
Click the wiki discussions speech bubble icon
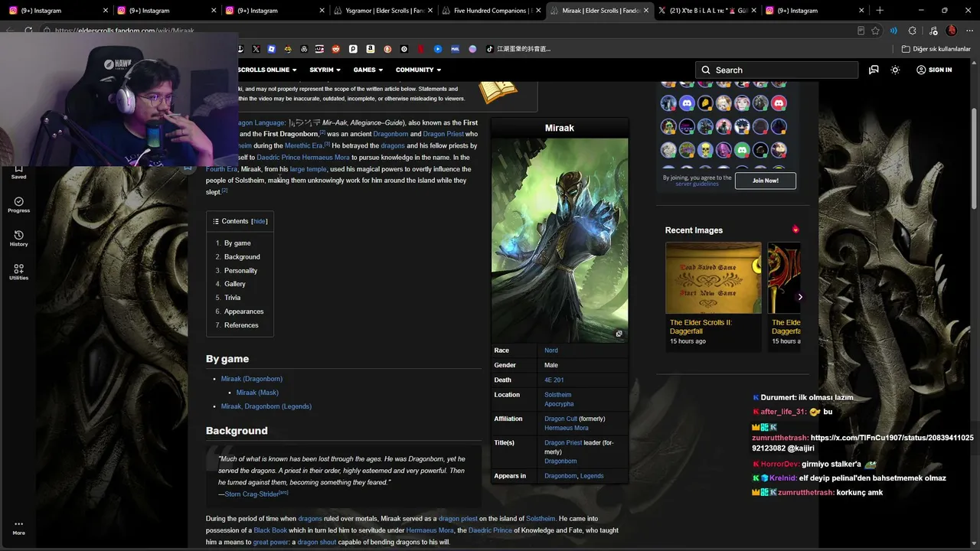point(874,70)
